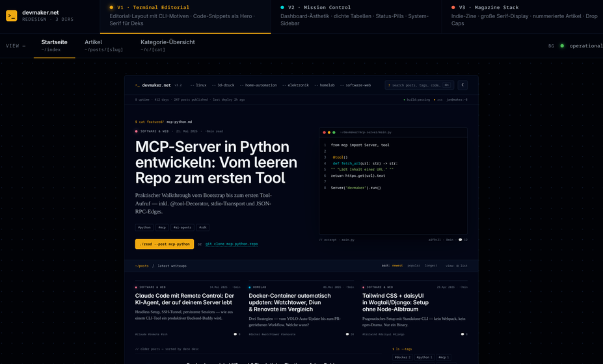Click the pink category dot on hero article

pos(137,131)
